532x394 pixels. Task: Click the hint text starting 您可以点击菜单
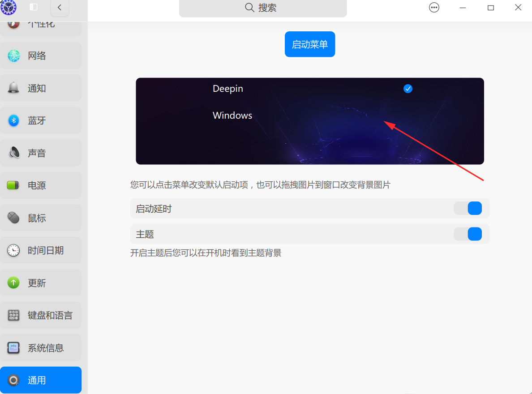[x=260, y=185]
